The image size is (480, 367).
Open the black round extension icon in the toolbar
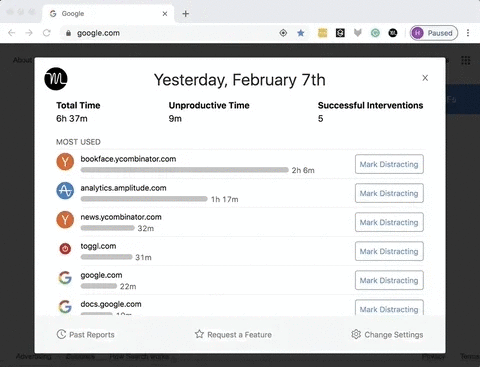393,33
